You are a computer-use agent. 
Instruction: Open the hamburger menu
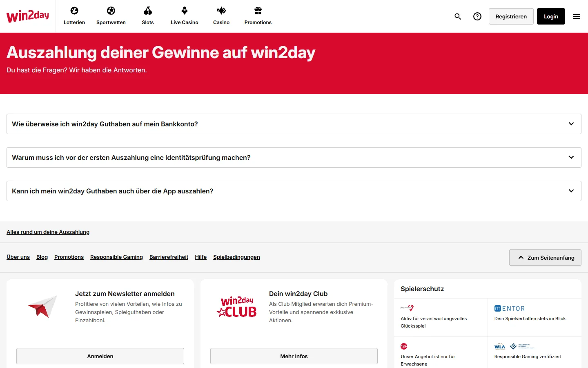(577, 16)
